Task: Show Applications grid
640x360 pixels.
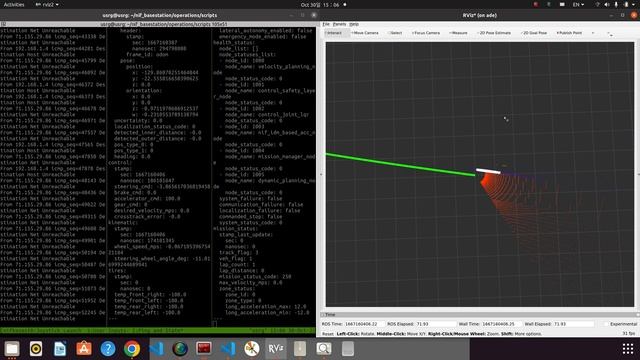Action: click(x=628, y=349)
